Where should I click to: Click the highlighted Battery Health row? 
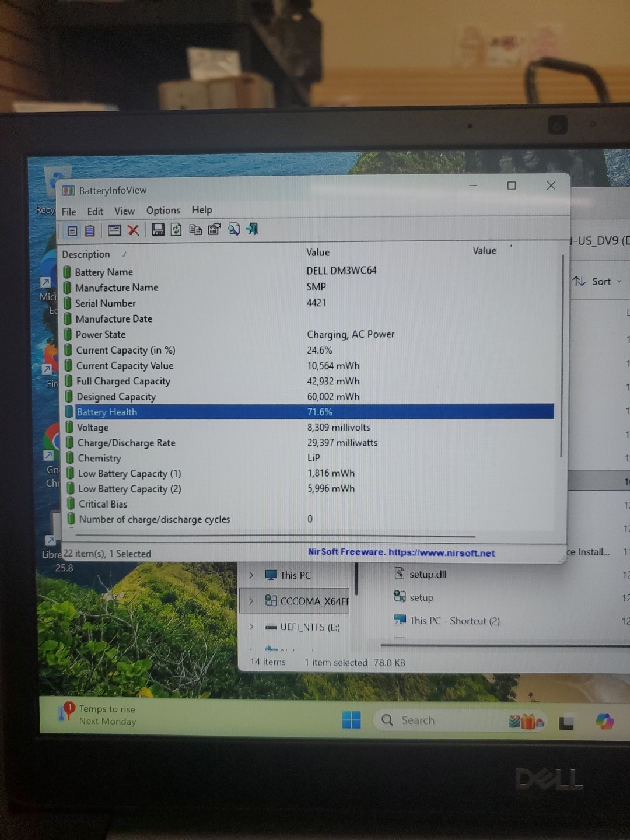point(309,412)
